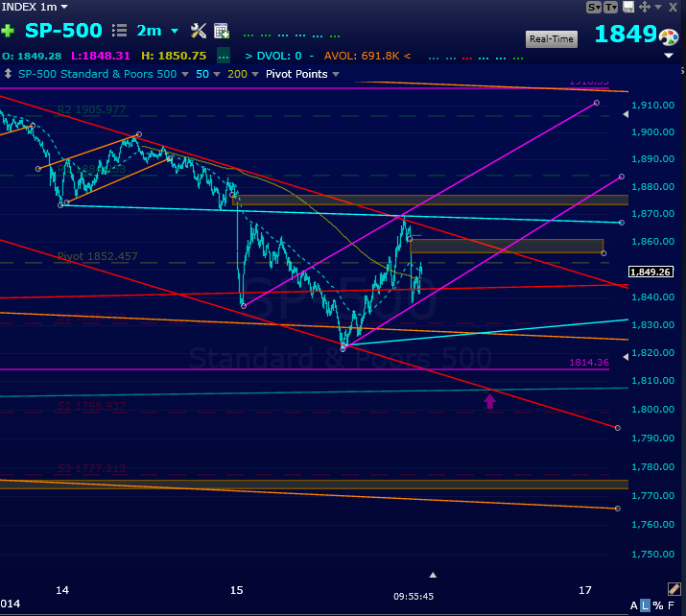
Task: Click the white triangle marker above time axis
Action: pos(433,575)
